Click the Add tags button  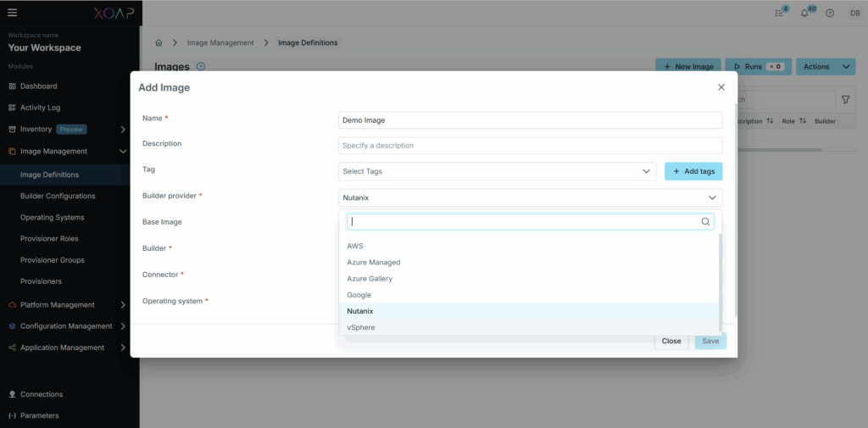click(693, 171)
